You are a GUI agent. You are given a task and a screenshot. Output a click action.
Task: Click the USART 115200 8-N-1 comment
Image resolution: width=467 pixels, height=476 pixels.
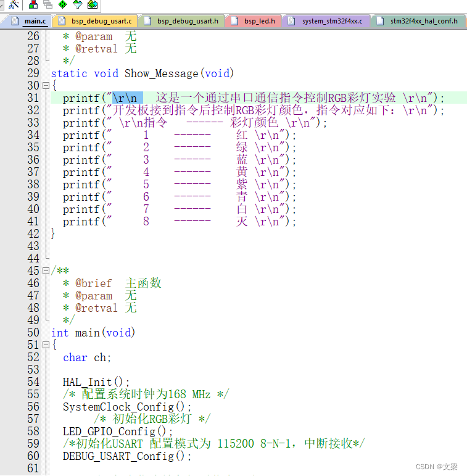click(214, 444)
